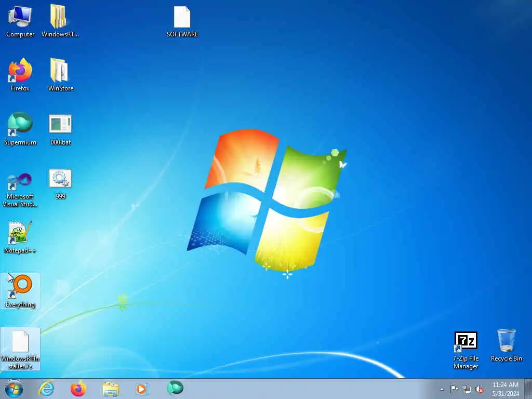Select the 7-Zip File Manager shortcut
Image resolution: width=532 pixels, height=399 pixels.
465,350
